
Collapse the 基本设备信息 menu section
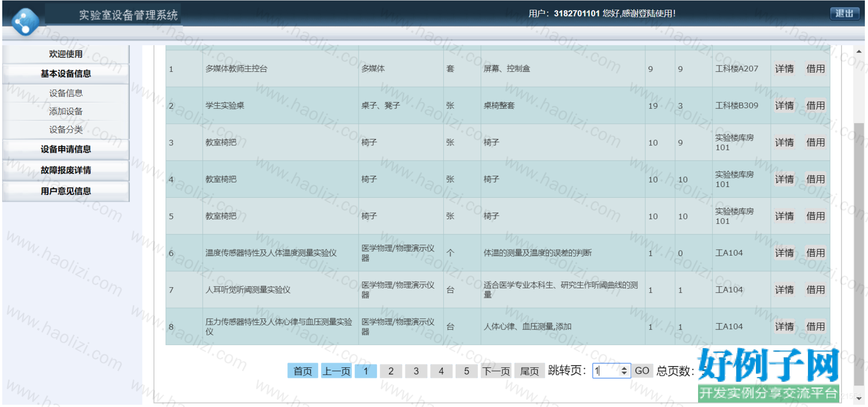(65, 74)
